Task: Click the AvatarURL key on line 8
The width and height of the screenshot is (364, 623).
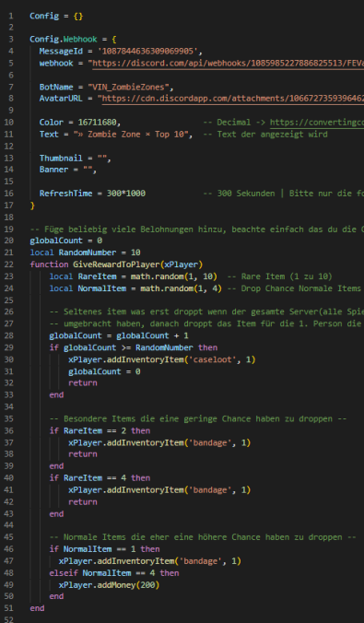Action: click(61, 99)
